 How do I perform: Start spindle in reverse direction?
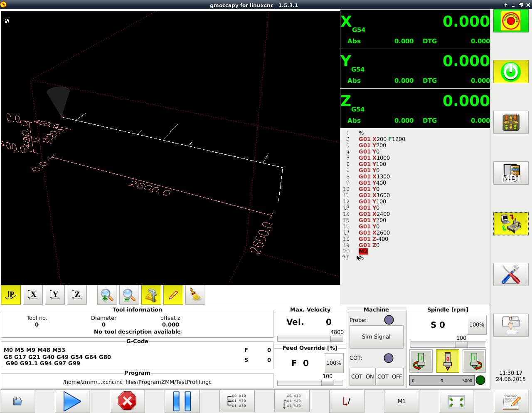[x=421, y=361]
